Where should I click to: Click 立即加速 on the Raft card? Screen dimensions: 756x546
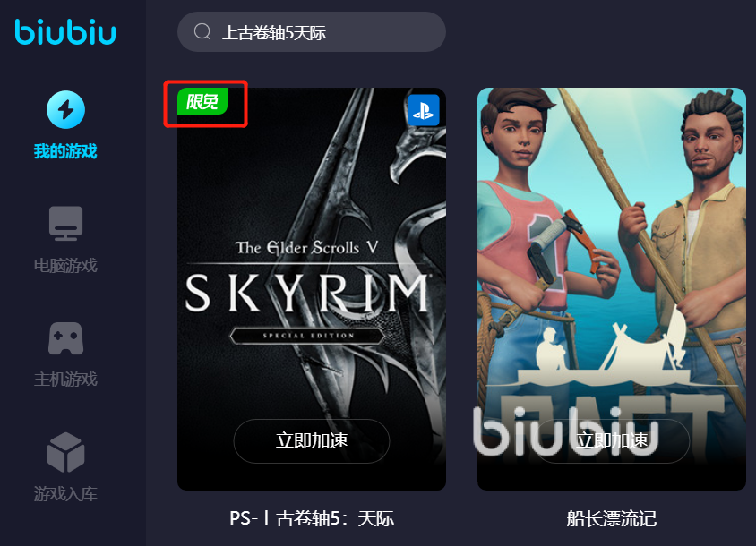pos(613,441)
